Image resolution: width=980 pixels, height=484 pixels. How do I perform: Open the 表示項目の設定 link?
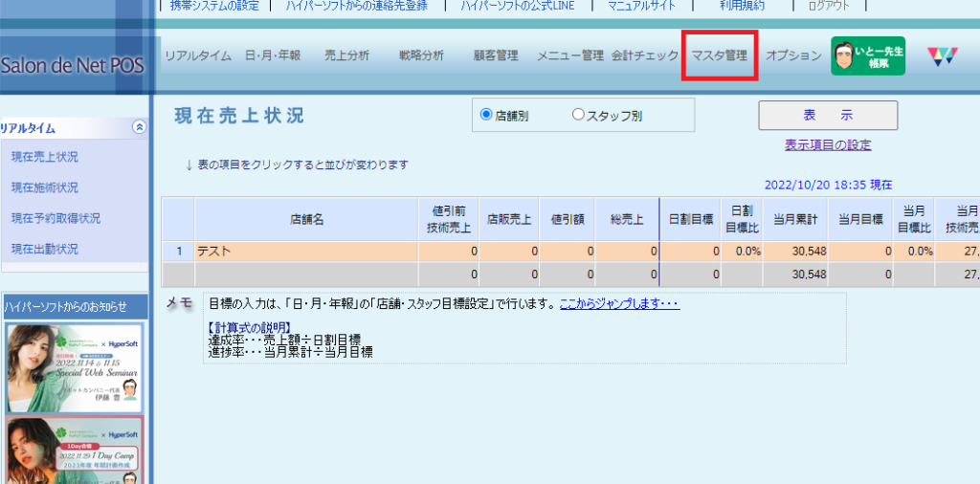828,145
